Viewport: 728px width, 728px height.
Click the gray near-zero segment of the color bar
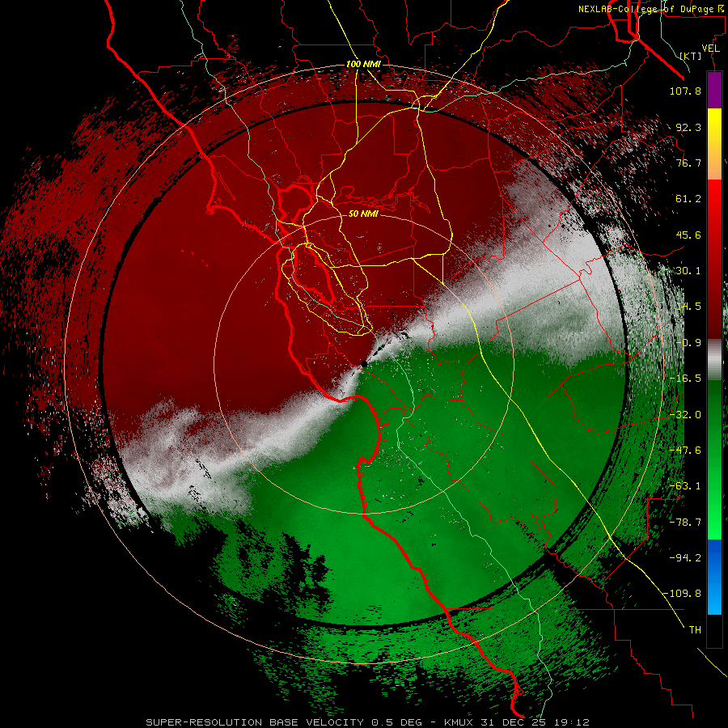point(714,360)
